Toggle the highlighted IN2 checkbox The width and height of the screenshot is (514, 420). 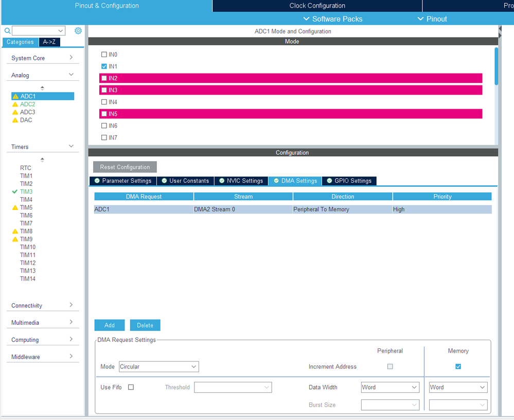[x=104, y=78]
